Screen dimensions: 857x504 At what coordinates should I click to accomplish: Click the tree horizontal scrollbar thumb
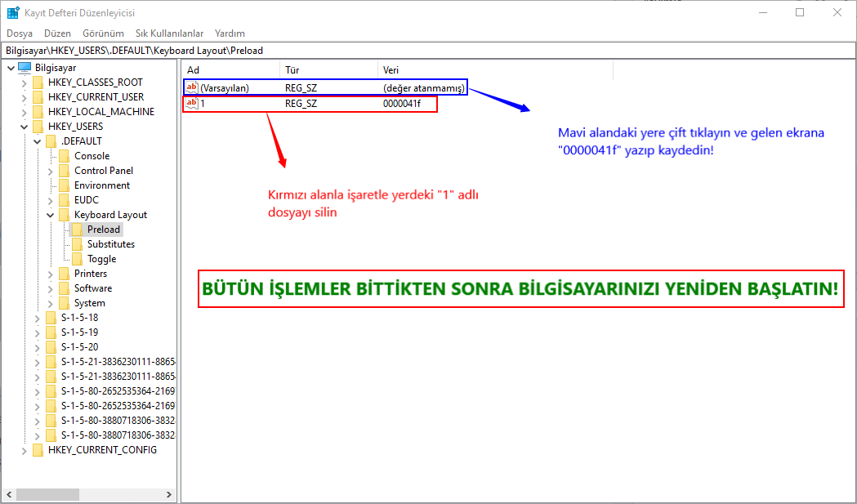tap(47, 494)
